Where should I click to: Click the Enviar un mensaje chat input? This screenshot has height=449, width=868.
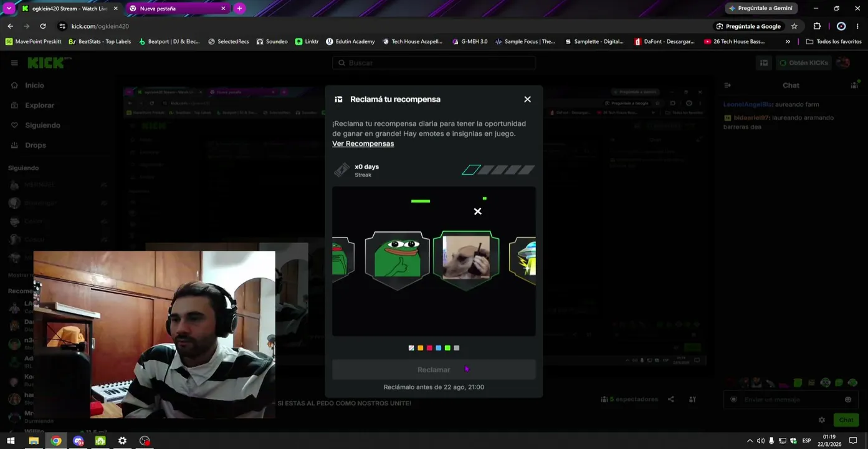pyautogui.click(x=791, y=400)
